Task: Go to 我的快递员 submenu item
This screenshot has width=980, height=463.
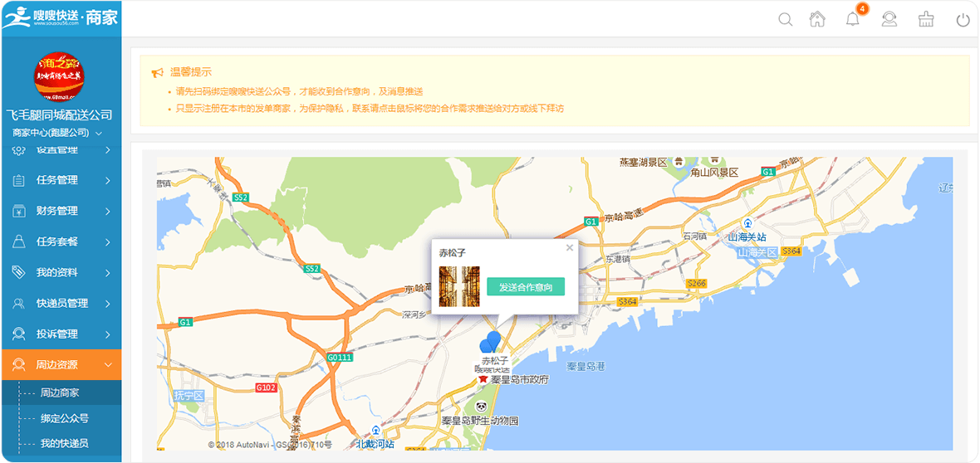Action: click(64, 443)
